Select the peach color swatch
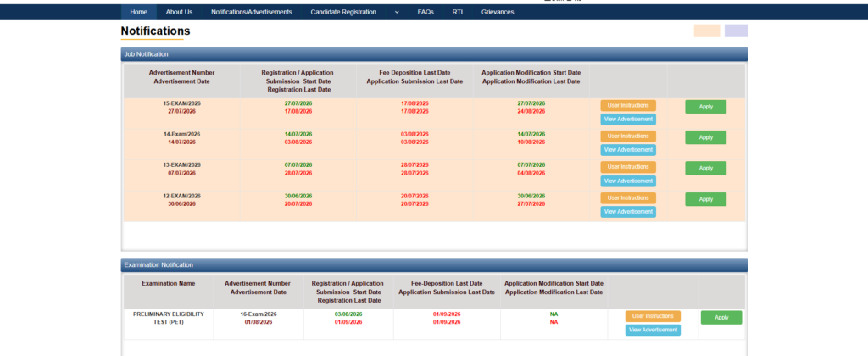Viewport: 868px width, 356px height. click(707, 31)
